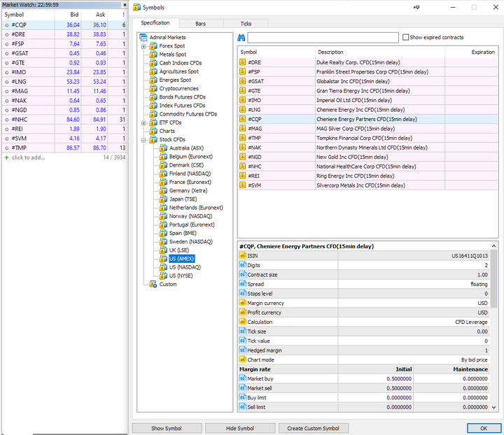Click the Hide Symbol button
Viewport: 504px width, 435px height.
240,428
